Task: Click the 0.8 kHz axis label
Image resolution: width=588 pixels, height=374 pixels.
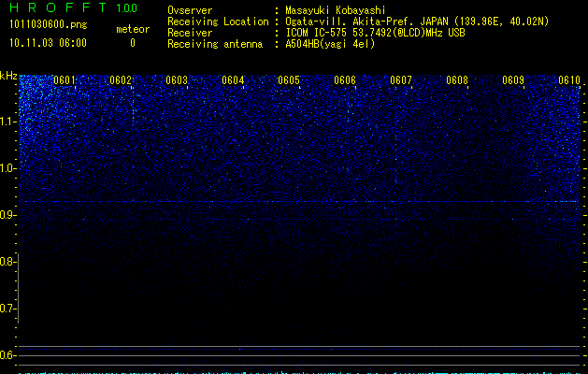Action: 7,262
